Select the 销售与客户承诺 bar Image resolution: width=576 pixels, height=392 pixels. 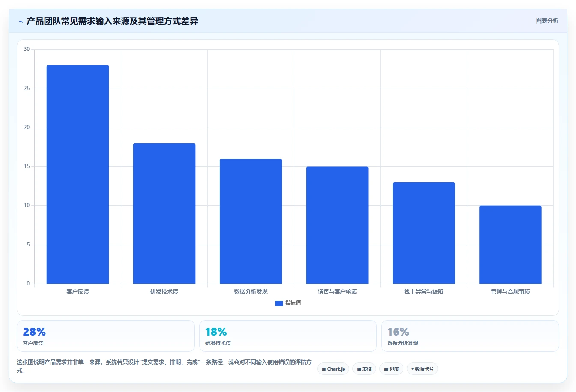(337, 225)
